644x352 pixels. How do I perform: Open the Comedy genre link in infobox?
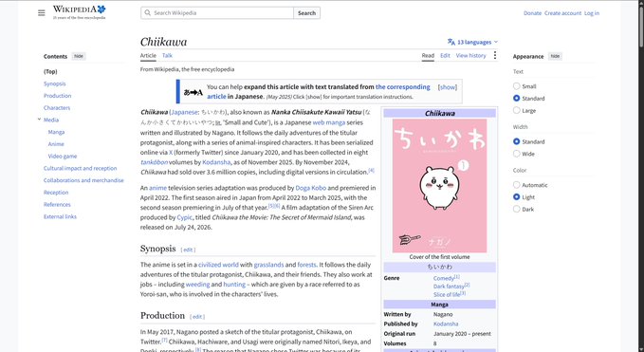coord(444,278)
